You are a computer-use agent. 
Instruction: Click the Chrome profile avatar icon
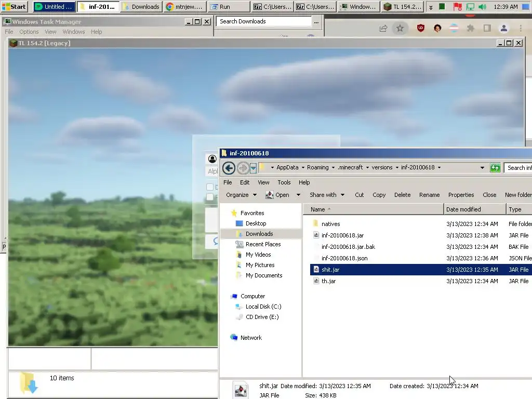[x=504, y=28]
